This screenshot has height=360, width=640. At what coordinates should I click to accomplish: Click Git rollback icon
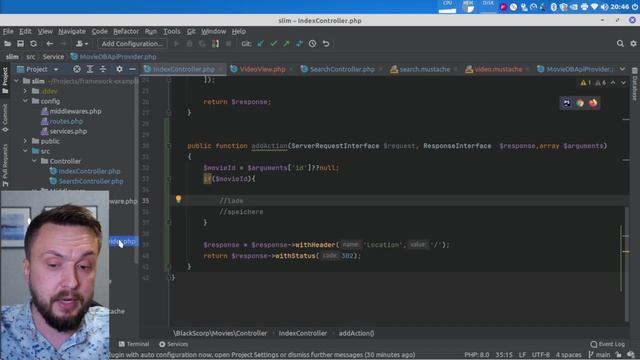tap(326, 44)
